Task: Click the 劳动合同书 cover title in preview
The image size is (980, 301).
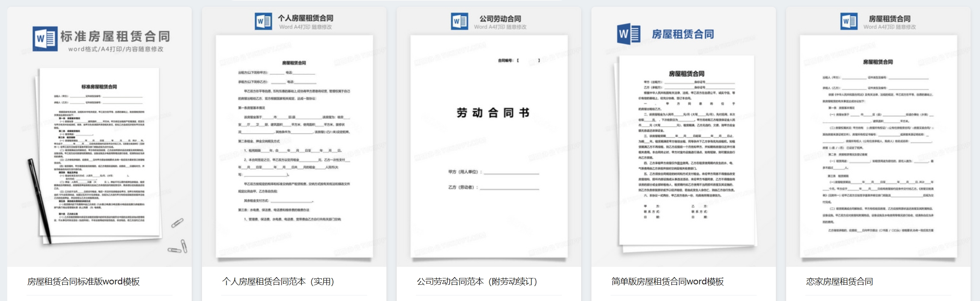Action: [x=493, y=113]
